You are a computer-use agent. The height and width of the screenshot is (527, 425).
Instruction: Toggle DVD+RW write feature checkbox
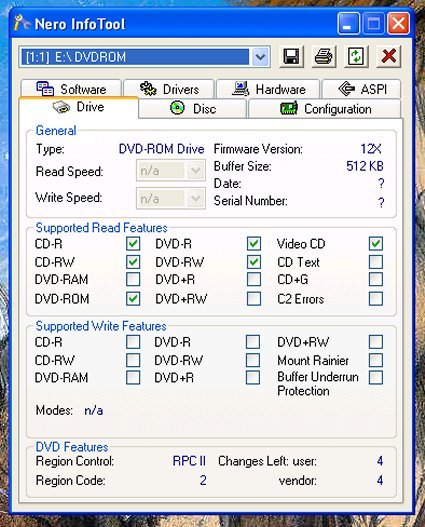(376, 342)
